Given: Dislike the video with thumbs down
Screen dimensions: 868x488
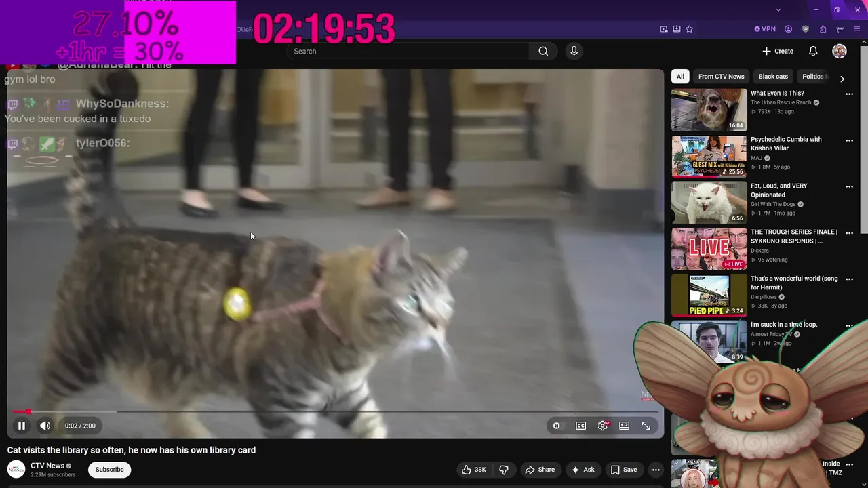Looking at the screenshot, I should pos(504,470).
